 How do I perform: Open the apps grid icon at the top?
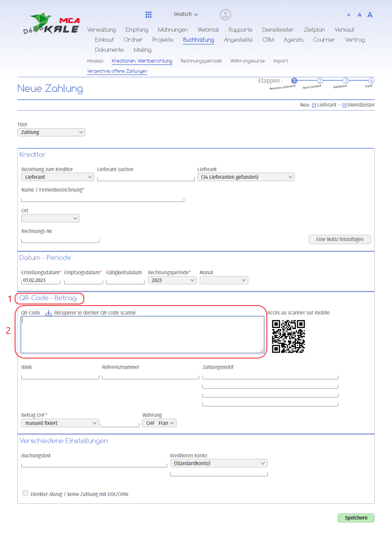148,14
